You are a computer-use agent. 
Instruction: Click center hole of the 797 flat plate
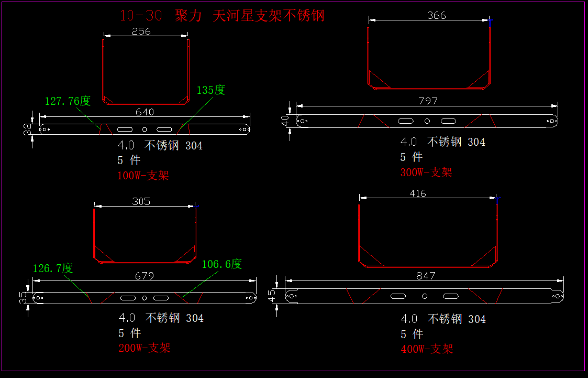(x=427, y=121)
